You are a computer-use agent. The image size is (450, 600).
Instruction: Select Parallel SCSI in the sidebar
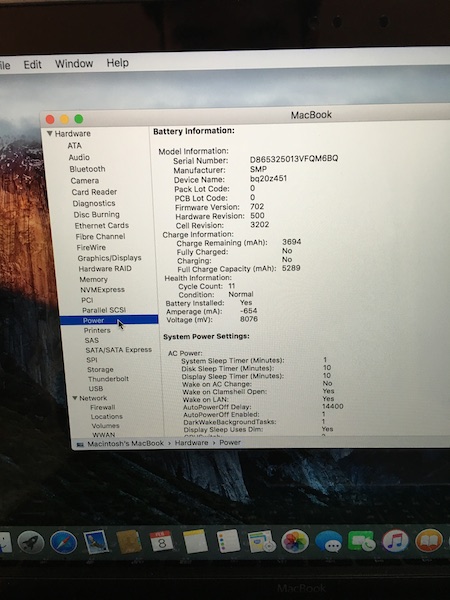(104, 310)
